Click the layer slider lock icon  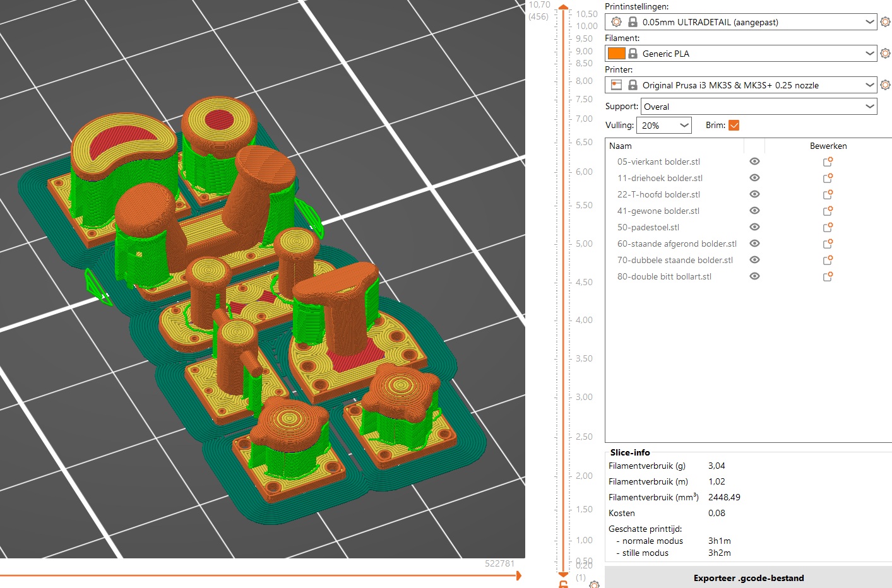coord(563,584)
